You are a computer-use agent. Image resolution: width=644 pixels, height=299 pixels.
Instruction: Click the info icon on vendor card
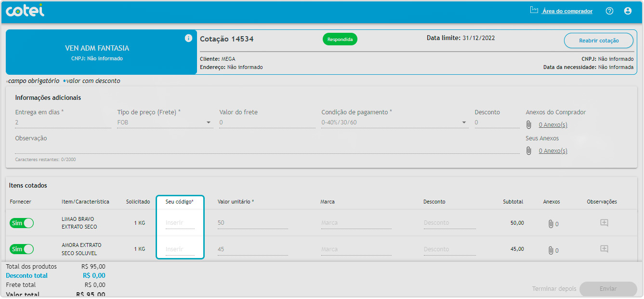click(x=188, y=39)
